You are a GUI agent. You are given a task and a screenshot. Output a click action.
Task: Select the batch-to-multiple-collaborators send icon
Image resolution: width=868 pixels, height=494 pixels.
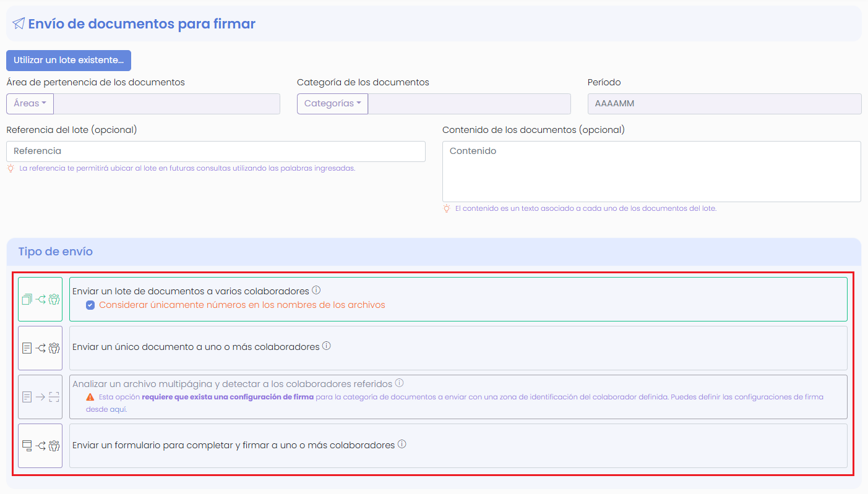[40, 299]
